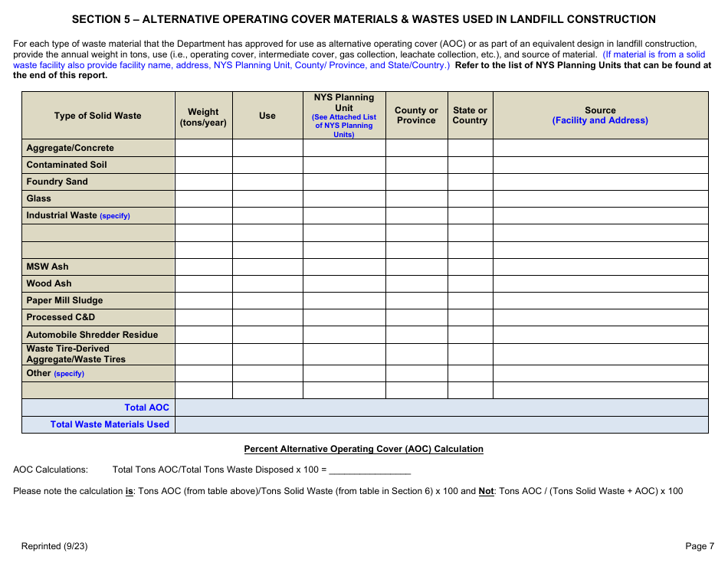Select State or Country cell for MSW Ash
The width and height of the screenshot is (728, 563).
(x=470, y=267)
